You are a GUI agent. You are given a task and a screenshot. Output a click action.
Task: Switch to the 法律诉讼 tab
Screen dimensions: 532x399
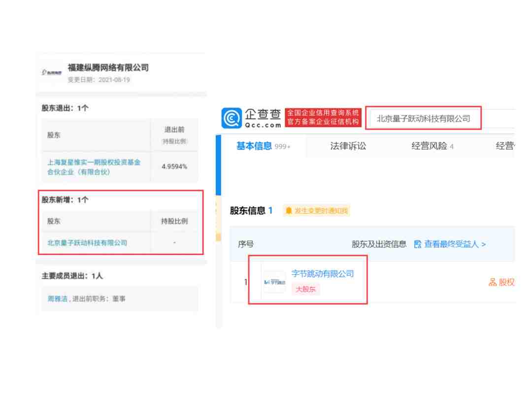348,146
